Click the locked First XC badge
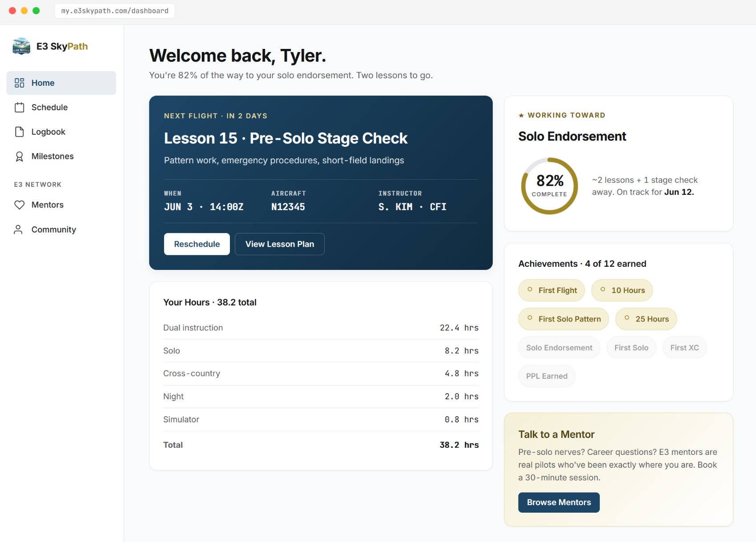 685,348
